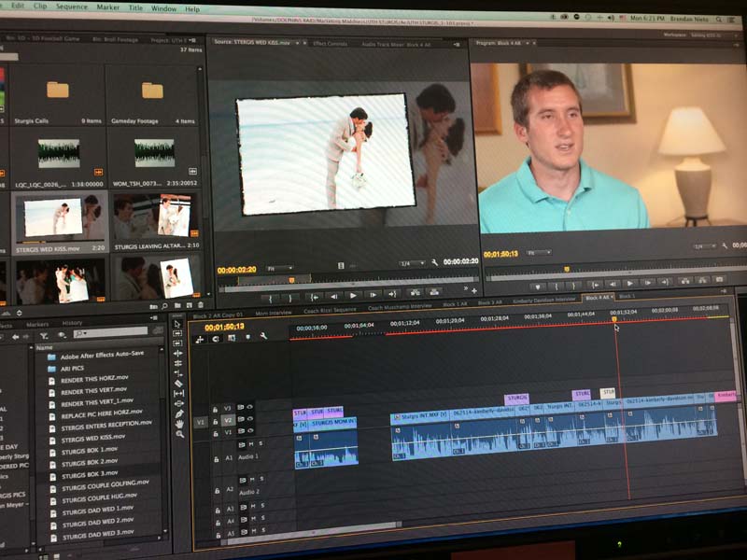Select the Selection arrow tool
This screenshot has width=747, height=560.
pyautogui.click(x=177, y=324)
